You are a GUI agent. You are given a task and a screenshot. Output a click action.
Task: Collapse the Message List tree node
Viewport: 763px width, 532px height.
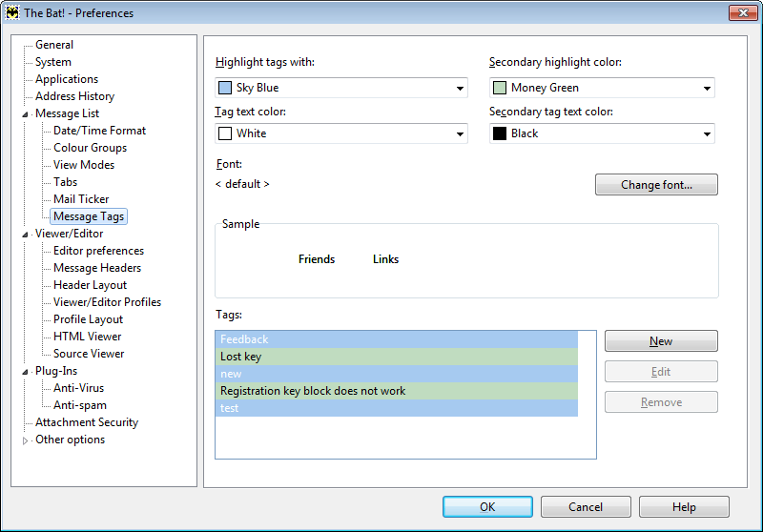point(25,114)
